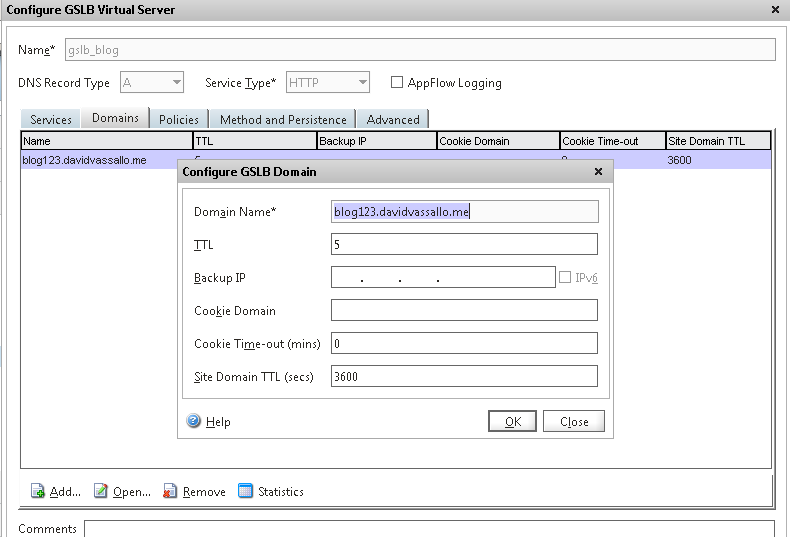Go to the Advanced tab
790x537 pixels.
pos(393,119)
